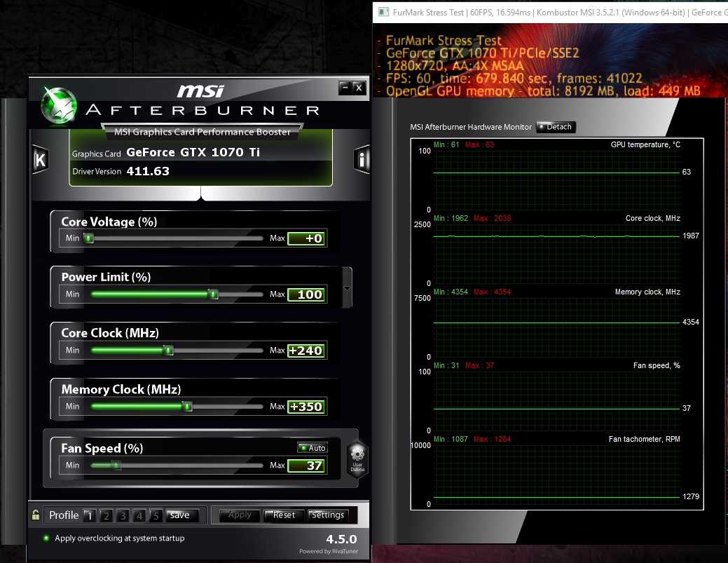Screen dimensions: 728x563
Task: Toggle Apply overclocking at system startup
Action: (x=46, y=538)
